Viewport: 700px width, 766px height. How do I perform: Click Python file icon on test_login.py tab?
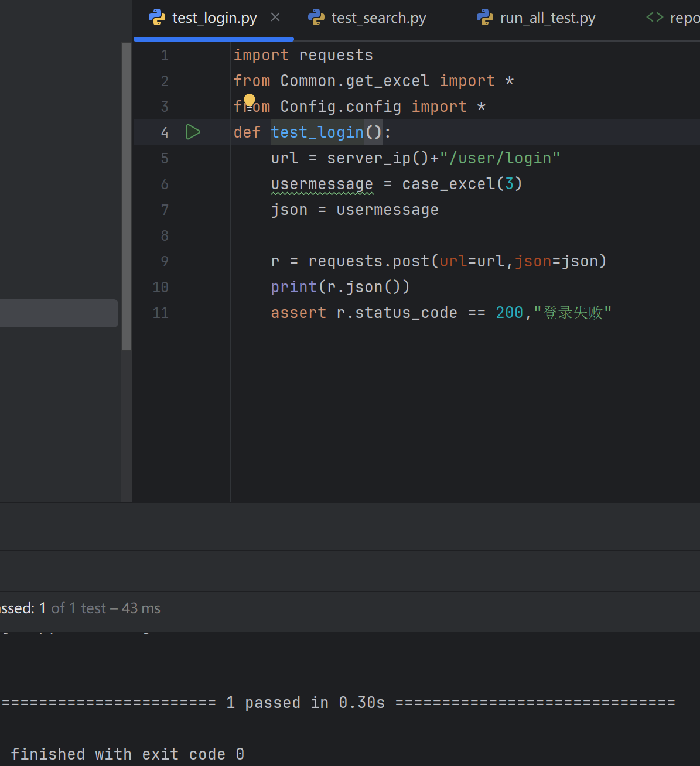click(x=157, y=18)
